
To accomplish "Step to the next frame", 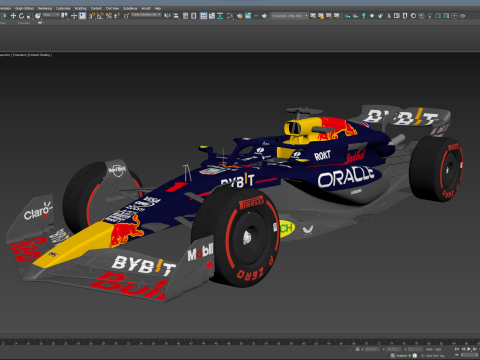I will pyautogui.click(x=475, y=349).
